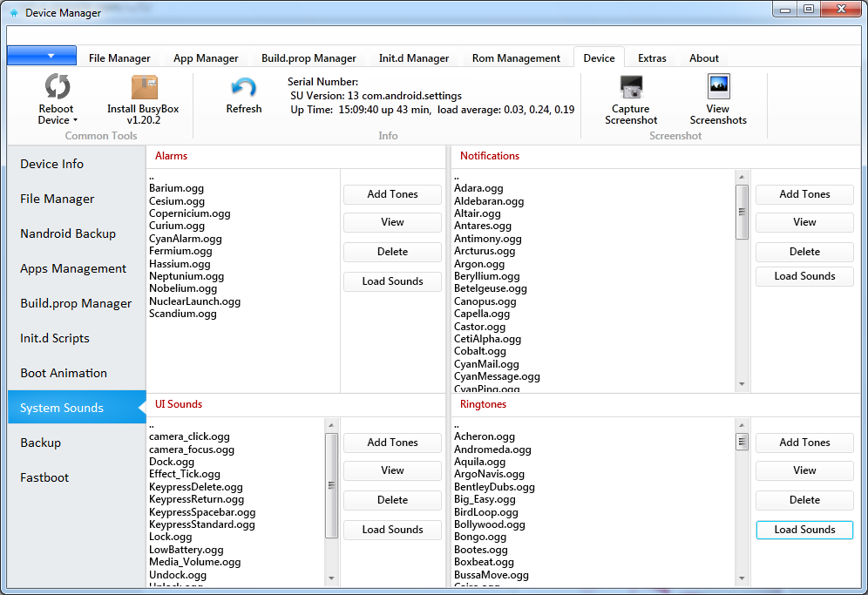Viewport: 868px width, 595px height.
Task: Click down arrow of UI Sounds scrollbar
Action: click(x=331, y=578)
